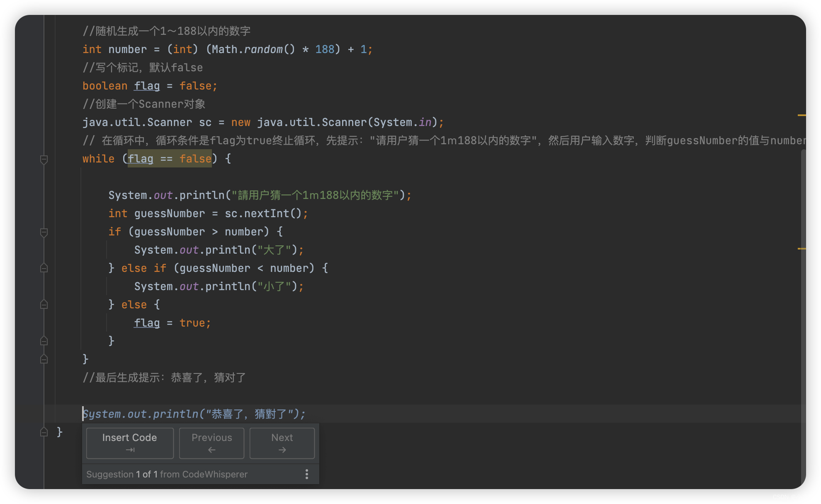Click the number 188 in Math.random line

pyautogui.click(x=325, y=49)
